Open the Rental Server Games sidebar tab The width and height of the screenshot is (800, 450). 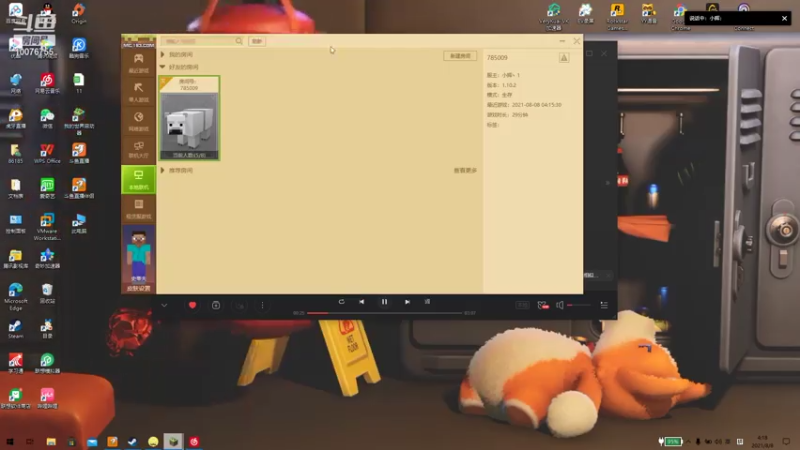pos(138,208)
